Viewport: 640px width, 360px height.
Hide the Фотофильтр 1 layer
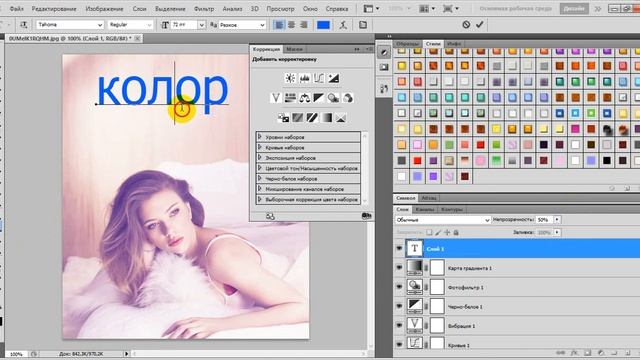click(x=399, y=287)
